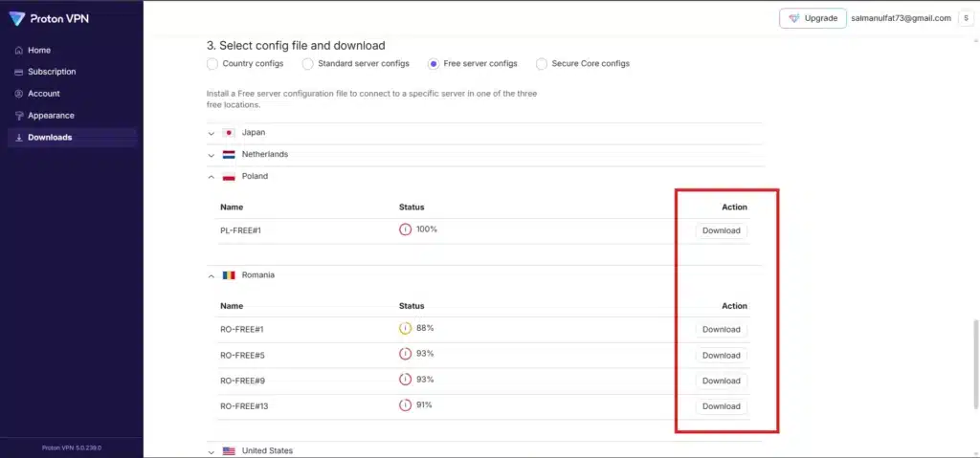The image size is (980, 458).
Task: Click the PL-FREE#1 server name
Action: [x=240, y=231]
